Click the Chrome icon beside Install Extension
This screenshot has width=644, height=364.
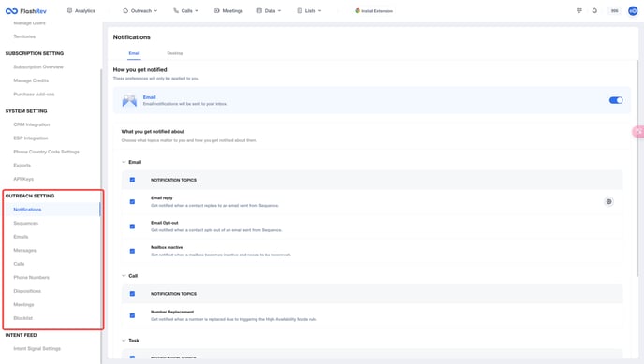(x=358, y=11)
